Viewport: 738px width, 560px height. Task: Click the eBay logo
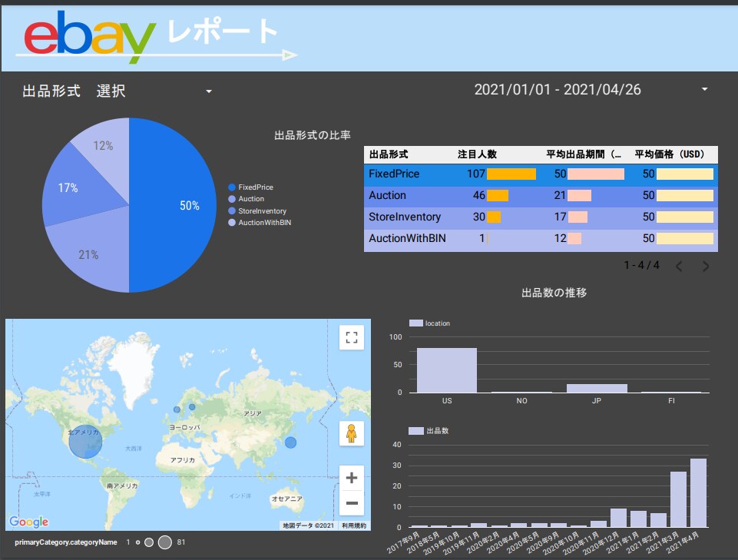point(89,36)
